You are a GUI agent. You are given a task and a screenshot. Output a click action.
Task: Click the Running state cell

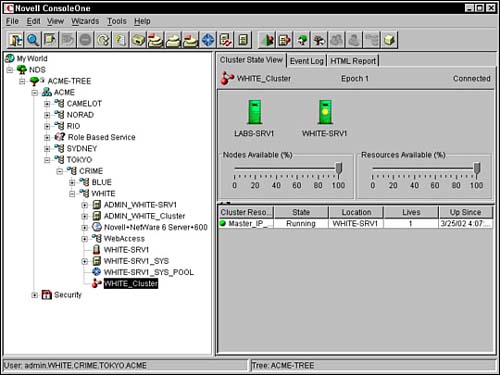(x=301, y=223)
